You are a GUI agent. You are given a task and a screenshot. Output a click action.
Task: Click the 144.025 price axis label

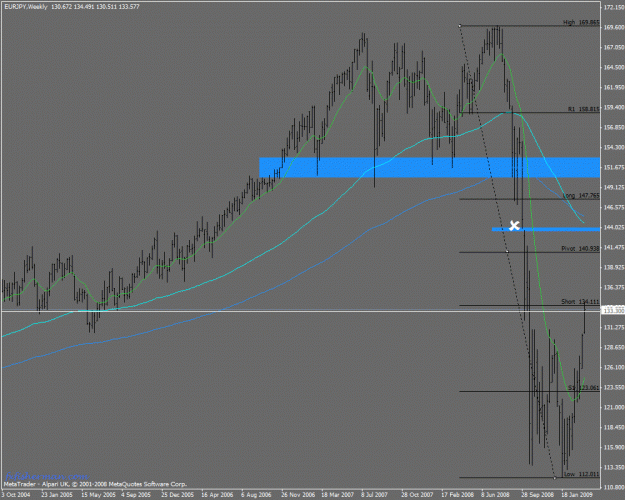(x=614, y=227)
